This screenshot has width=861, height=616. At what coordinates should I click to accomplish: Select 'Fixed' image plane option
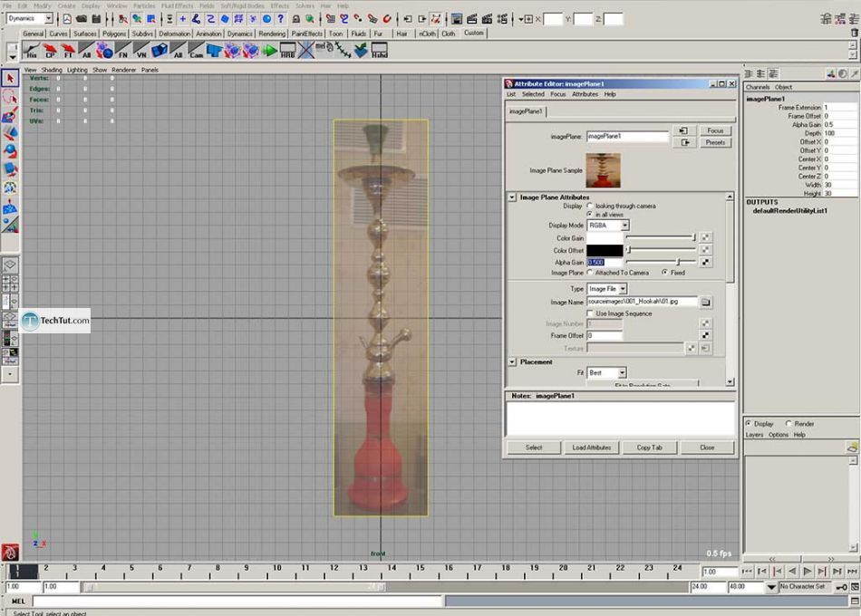pyautogui.click(x=665, y=273)
